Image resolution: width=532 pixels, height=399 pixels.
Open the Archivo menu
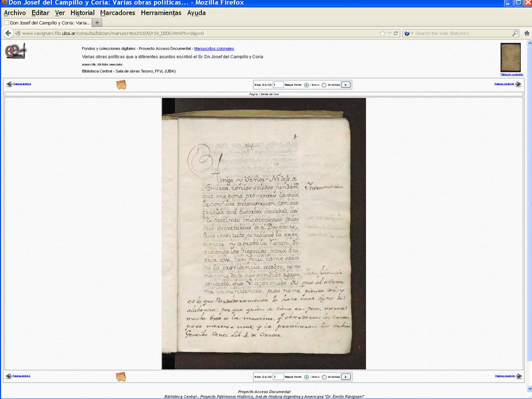pyautogui.click(x=14, y=13)
